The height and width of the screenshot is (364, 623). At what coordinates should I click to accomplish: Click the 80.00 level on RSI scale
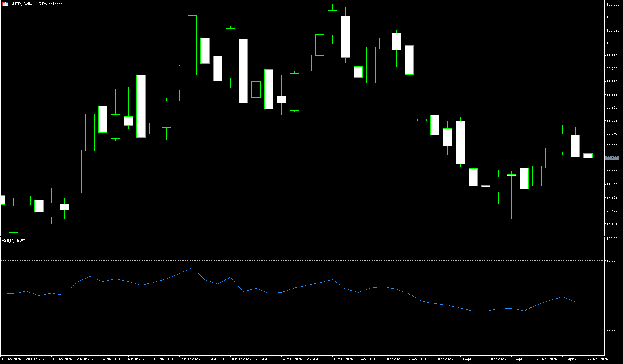coord(611,261)
